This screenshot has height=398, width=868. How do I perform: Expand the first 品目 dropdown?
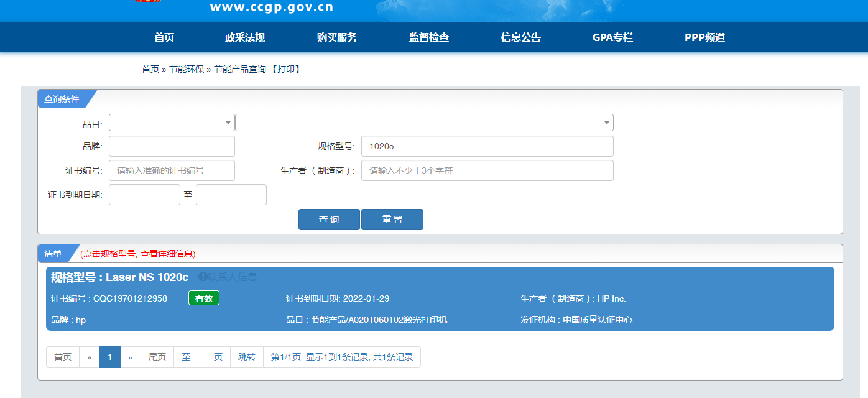[x=172, y=123]
